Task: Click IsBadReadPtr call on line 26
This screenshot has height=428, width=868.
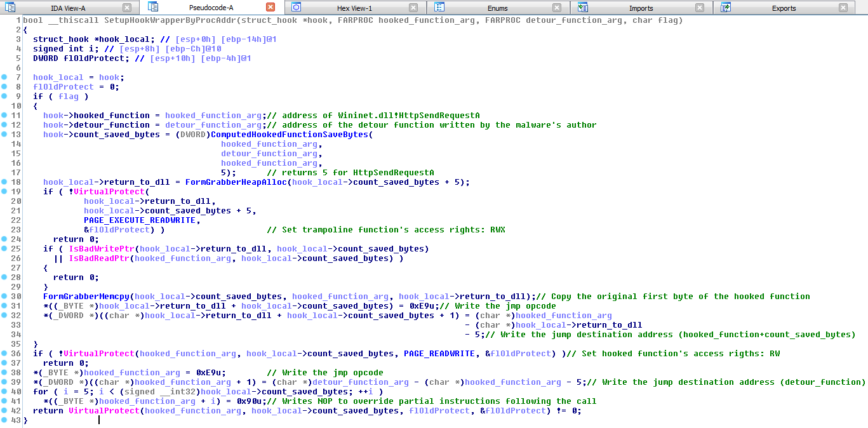Action: tap(99, 258)
